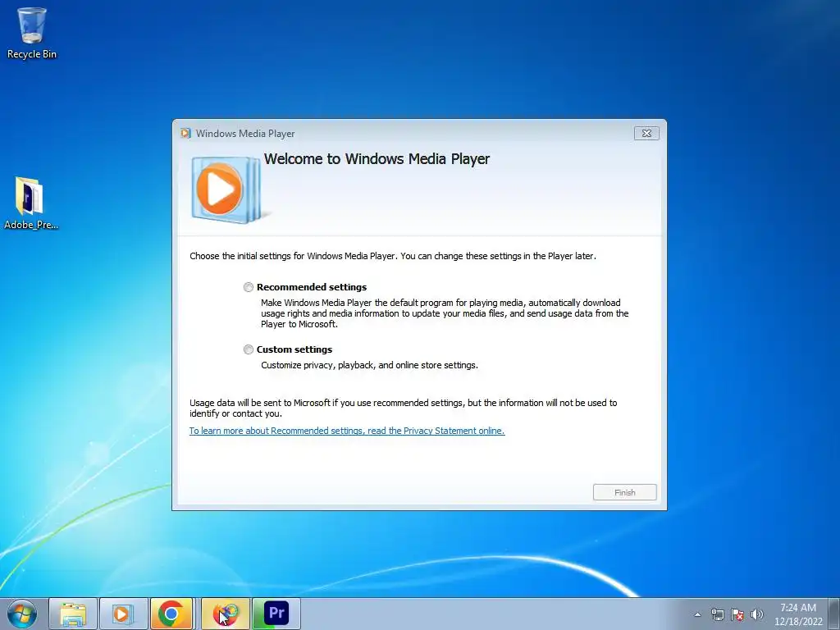The height and width of the screenshot is (630, 840).
Task: Click the Welcome to Windows Media Player heading
Action: click(377, 159)
